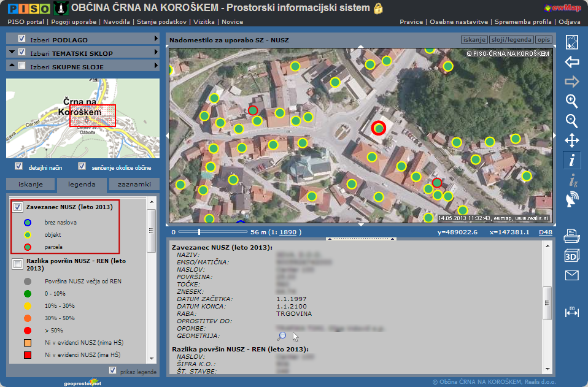Expand the SKUPNE SLOJE selection arrow

(x=157, y=66)
